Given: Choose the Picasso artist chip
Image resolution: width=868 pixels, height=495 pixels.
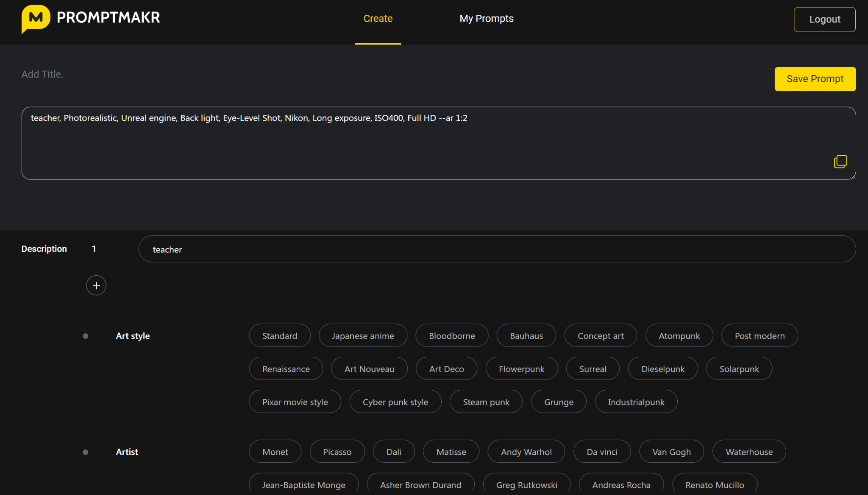Looking at the screenshot, I should click(337, 452).
